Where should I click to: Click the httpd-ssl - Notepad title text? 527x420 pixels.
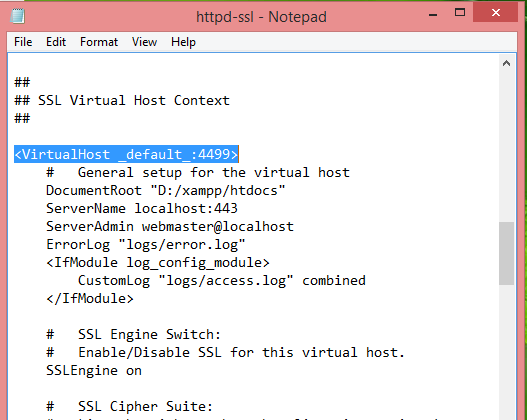pyautogui.click(x=261, y=17)
